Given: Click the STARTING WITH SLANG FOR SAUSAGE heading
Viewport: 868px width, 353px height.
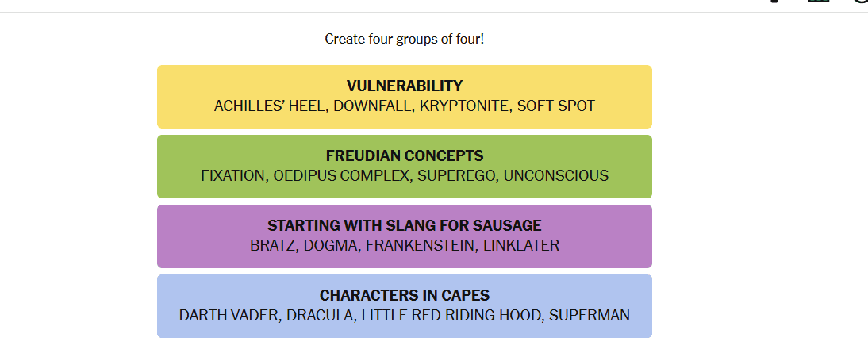Looking at the screenshot, I should point(405,225).
